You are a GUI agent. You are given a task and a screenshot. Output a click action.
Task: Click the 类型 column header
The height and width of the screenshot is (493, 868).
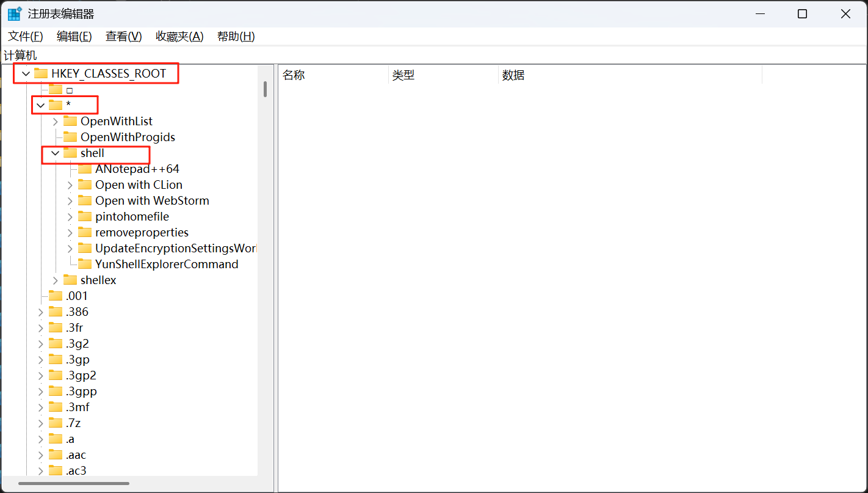point(443,75)
